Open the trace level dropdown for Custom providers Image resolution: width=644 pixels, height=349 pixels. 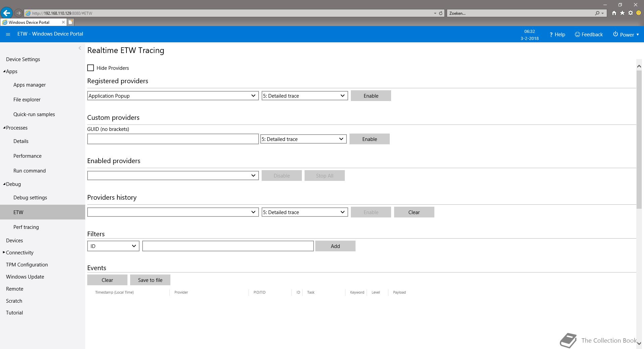pyautogui.click(x=303, y=139)
